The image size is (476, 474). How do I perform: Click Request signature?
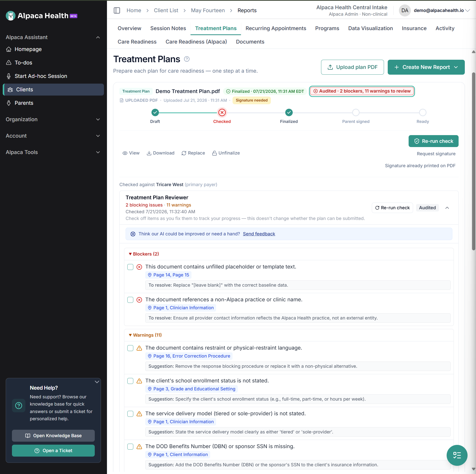(x=436, y=154)
